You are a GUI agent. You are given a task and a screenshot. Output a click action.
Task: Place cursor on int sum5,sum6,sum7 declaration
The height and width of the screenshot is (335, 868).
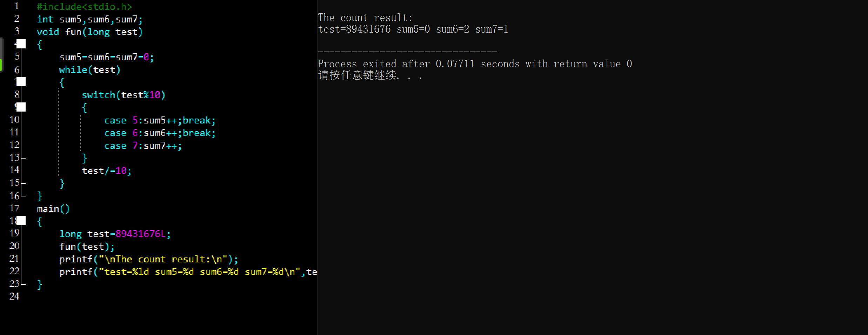(x=90, y=19)
